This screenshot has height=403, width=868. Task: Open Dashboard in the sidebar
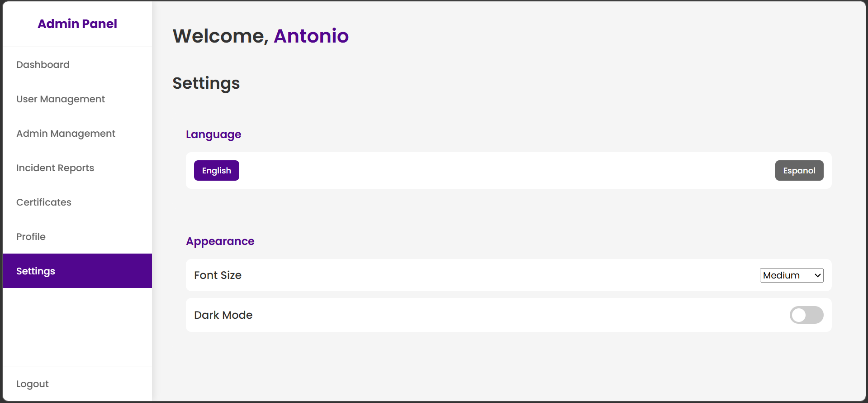point(43,65)
